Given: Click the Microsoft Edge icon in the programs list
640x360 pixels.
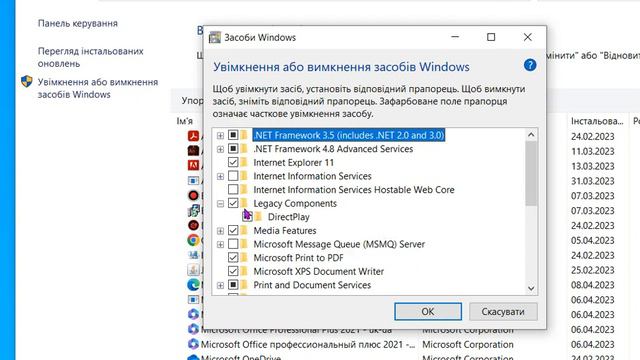Looking at the screenshot, I should point(193,284).
